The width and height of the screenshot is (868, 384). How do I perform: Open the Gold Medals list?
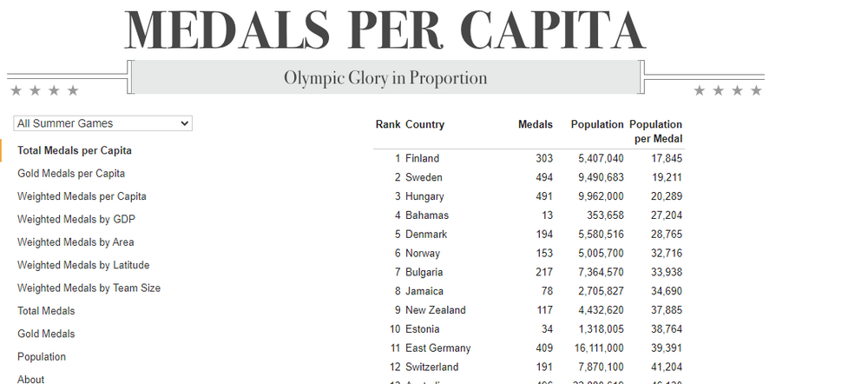coord(46,334)
